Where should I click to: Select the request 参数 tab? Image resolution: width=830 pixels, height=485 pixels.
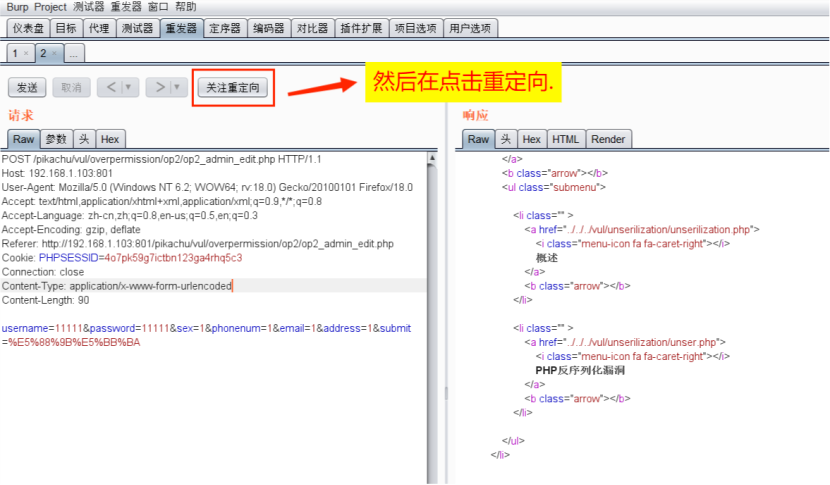click(x=56, y=139)
